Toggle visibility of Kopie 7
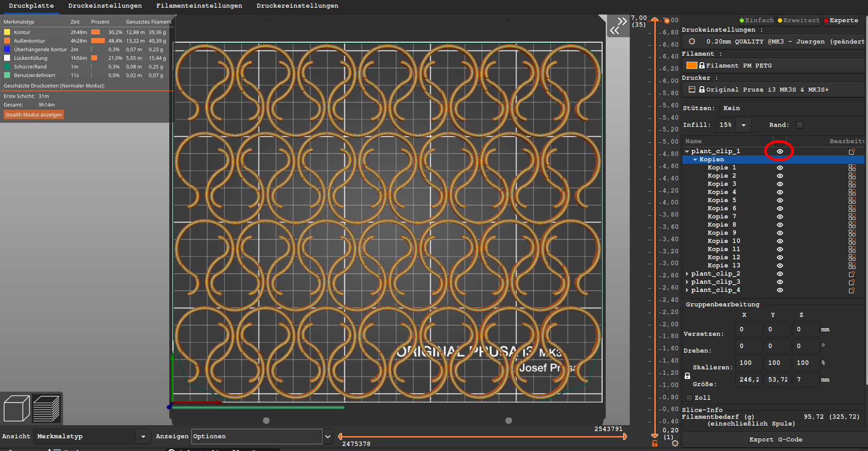 (x=780, y=217)
